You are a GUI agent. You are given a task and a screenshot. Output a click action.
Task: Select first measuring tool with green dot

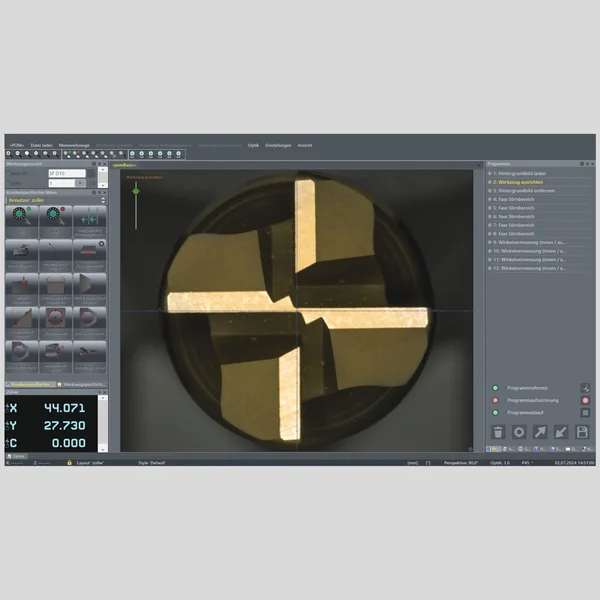point(22,218)
